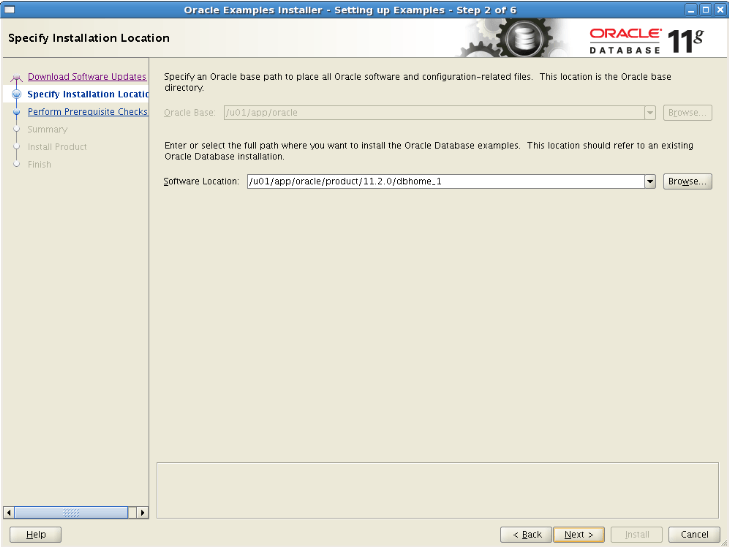This screenshot has width=729, height=547.
Task: Click the Specify Installation Location step bullet icon
Action: (17, 94)
